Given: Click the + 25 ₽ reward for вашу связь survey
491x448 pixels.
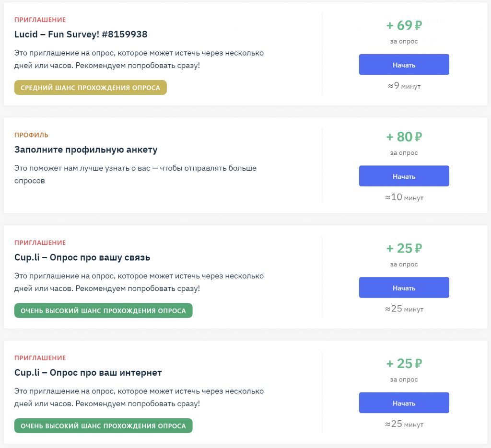Looking at the screenshot, I should (404, 249).
